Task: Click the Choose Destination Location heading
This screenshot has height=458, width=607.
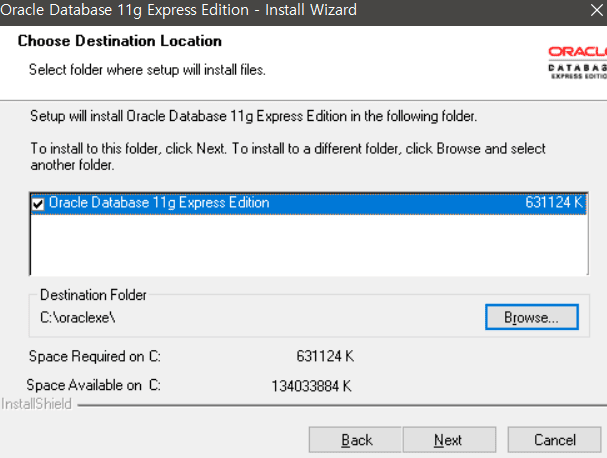Action: coord(120,41)
